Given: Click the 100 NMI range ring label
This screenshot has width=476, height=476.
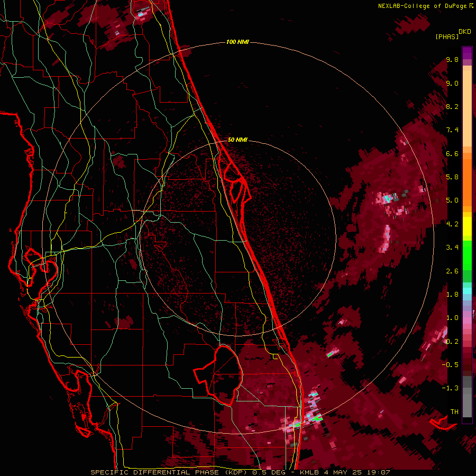Looking at the screenshot, I should coord(237,42).
